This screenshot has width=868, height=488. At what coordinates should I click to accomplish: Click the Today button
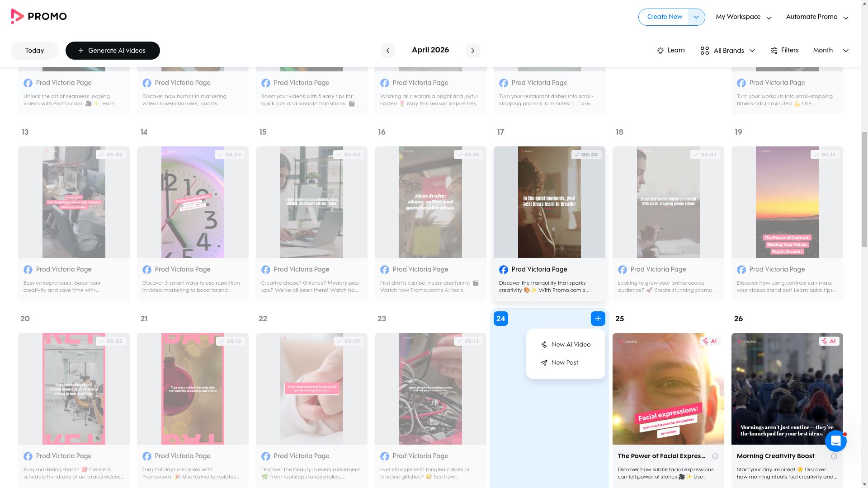[34, 51]
